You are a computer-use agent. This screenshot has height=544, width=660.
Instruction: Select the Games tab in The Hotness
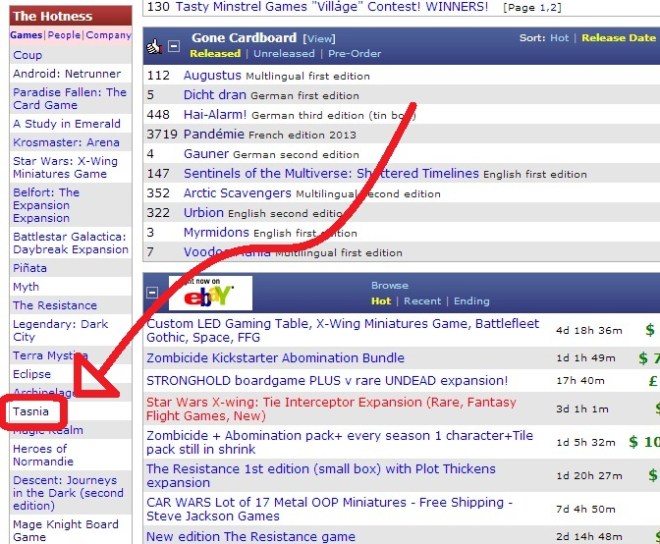click(x=26, y=35)
